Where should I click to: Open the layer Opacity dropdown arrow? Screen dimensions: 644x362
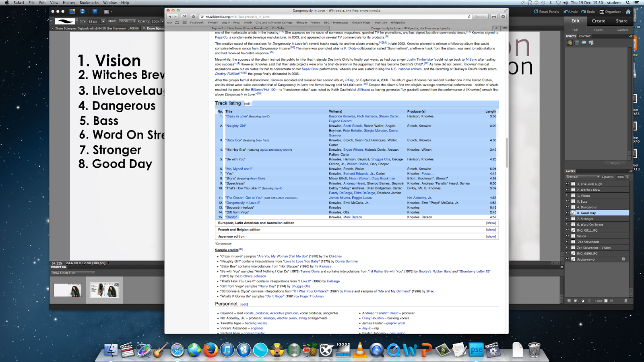tap(627, 177)
